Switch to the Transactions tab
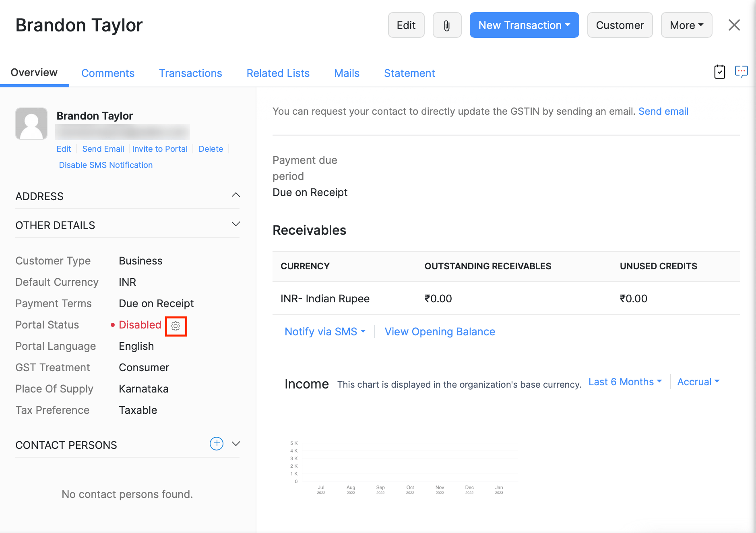Image resolution: width=756 pixels, height=533 pixels. pos(190,73)
